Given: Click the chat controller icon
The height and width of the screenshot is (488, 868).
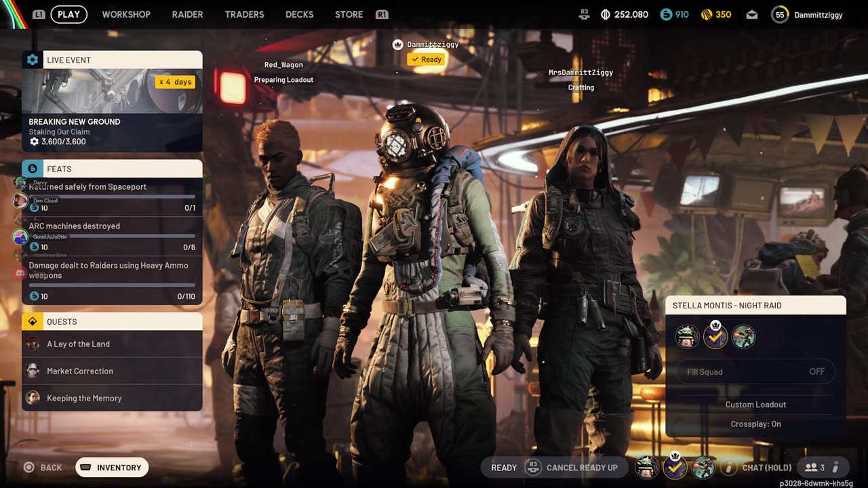Looking at the screenshot, I should [729, 468].
